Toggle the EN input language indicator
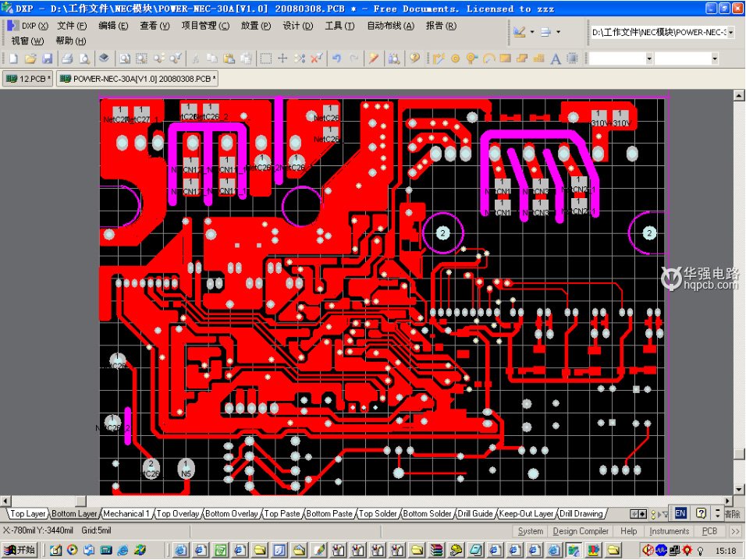 tap(680, 513)
